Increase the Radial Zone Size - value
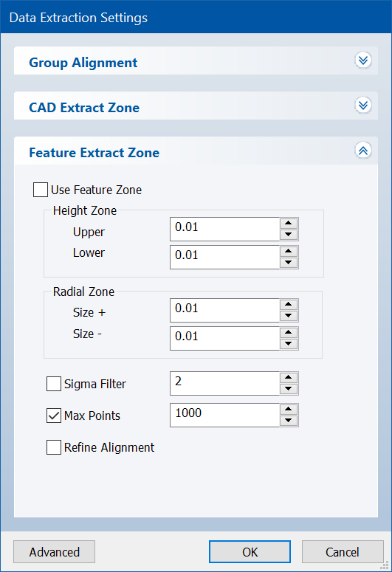Screen dimensions: 392x572 289,333
